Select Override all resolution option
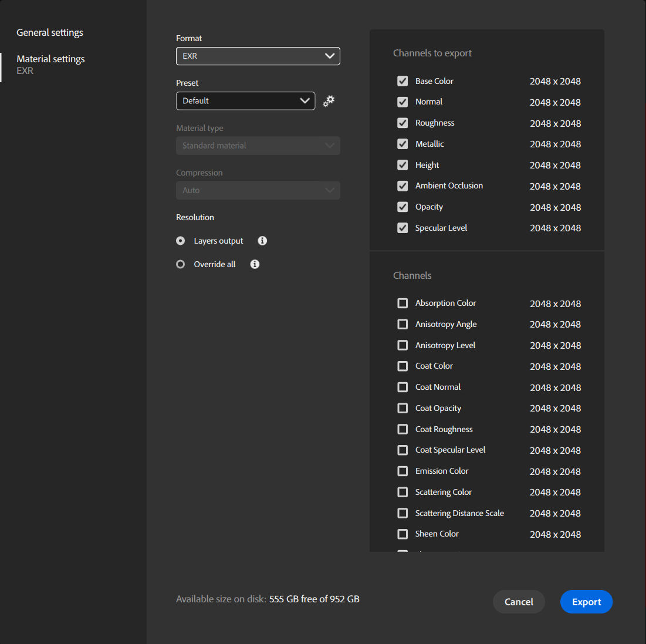646x644 pixels. point(181,264)
